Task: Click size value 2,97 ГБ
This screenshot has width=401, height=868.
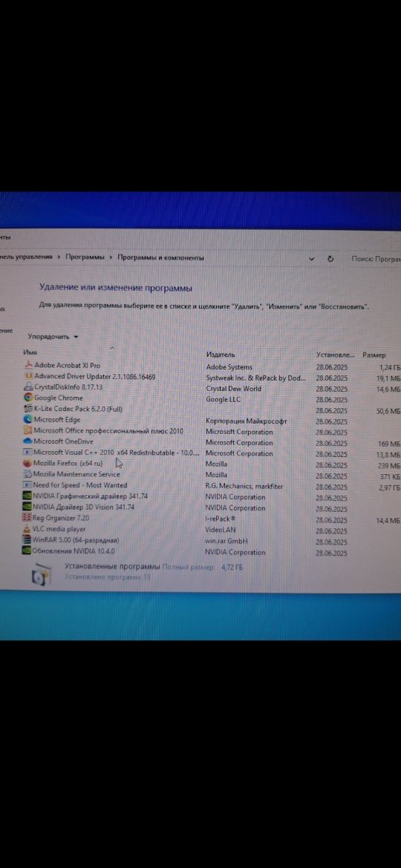Action: coord(389,487)
